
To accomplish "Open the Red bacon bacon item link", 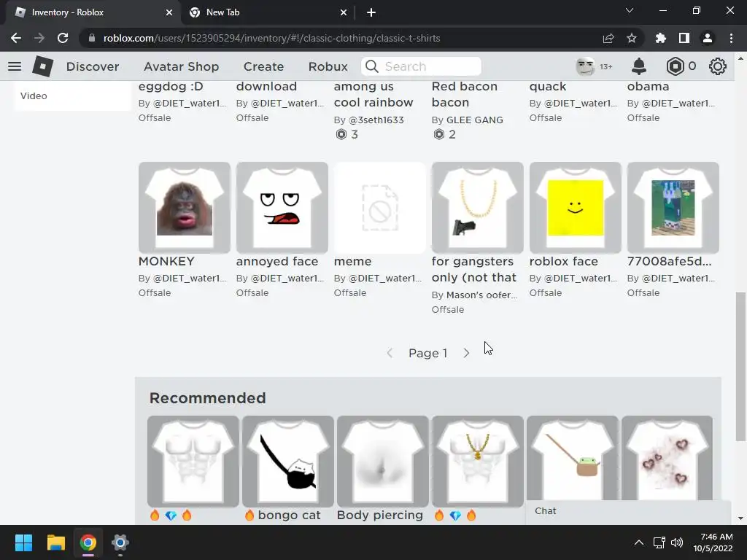I will click(x=465, y=94).
